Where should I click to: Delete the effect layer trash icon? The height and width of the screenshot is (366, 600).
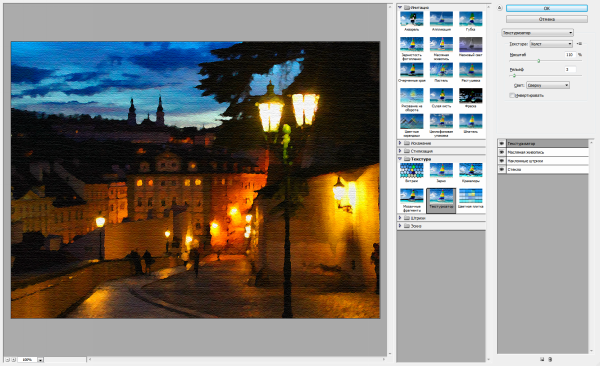coord(550,359)
